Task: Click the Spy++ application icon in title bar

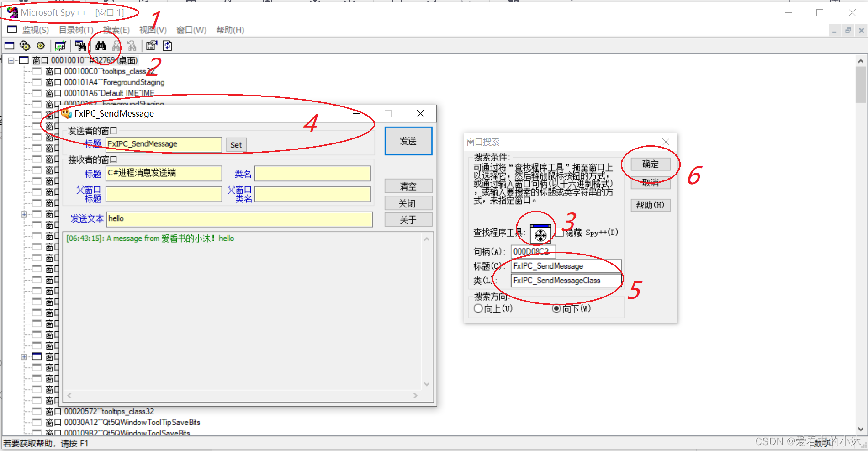Action: (x=13, y=12)
